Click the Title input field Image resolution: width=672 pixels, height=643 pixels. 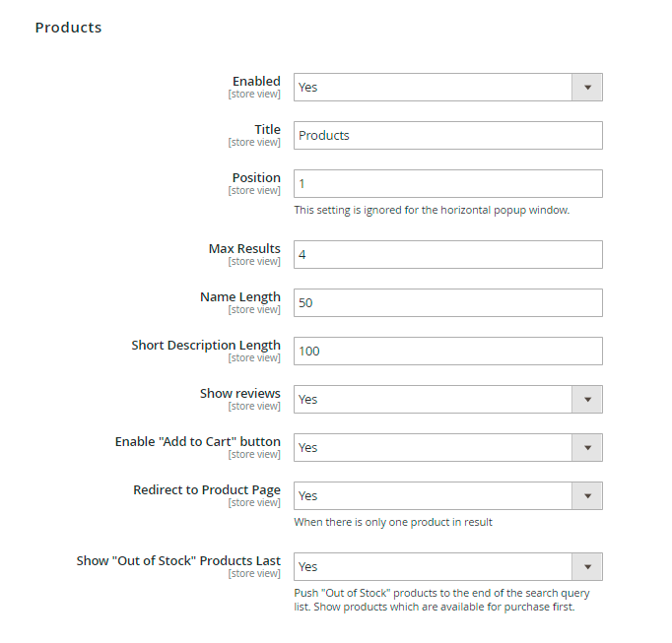tap(447, 135)
